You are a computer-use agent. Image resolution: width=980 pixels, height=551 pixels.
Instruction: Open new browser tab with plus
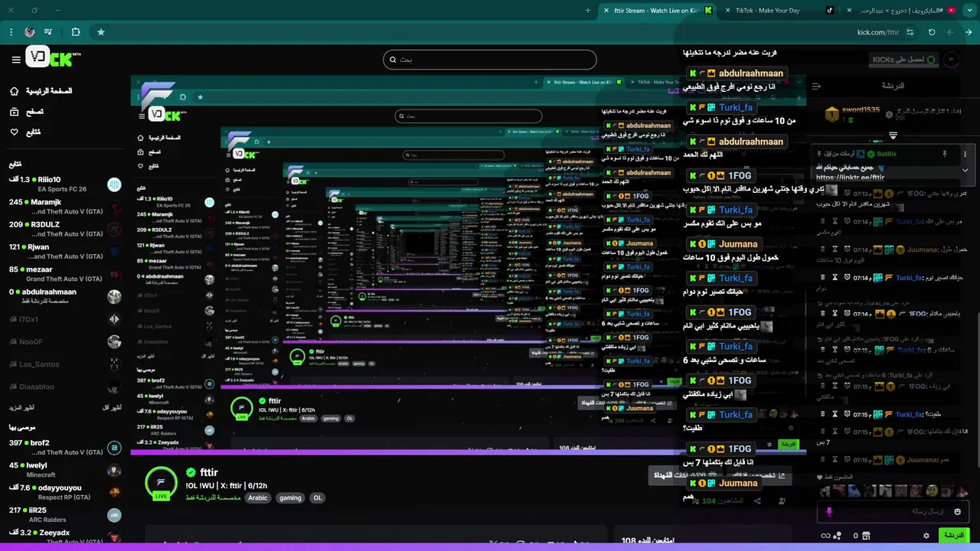[x=588, y=10]
